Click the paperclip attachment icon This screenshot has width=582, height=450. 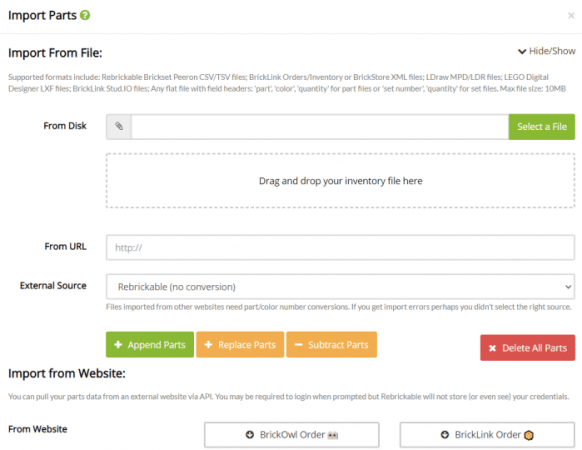pos(119,126)
